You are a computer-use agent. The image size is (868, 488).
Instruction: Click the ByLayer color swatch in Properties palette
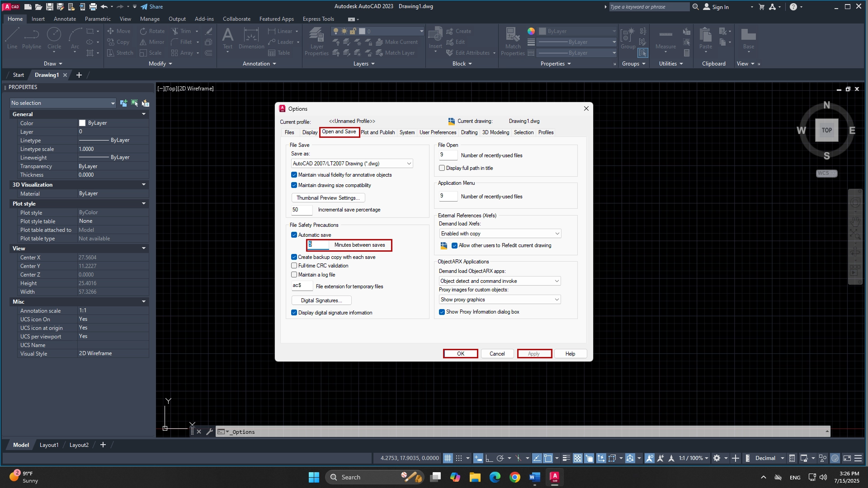pos(82,123)
